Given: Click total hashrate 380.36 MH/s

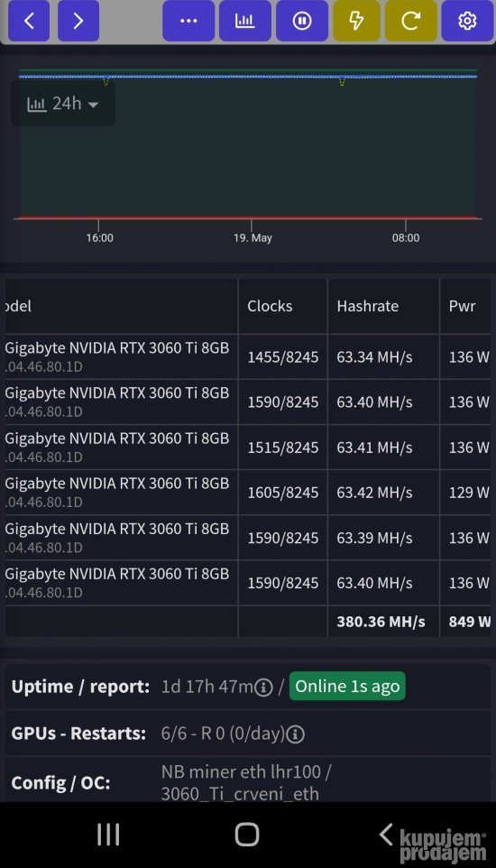Looking at the screenshot, I should [381, 622].
